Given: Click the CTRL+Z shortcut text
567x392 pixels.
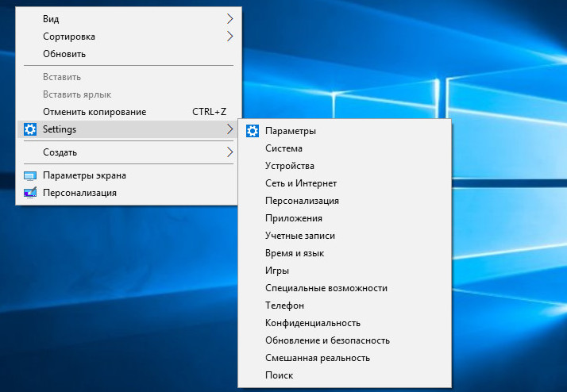Looking at the screenshot, I should point(210,112).
